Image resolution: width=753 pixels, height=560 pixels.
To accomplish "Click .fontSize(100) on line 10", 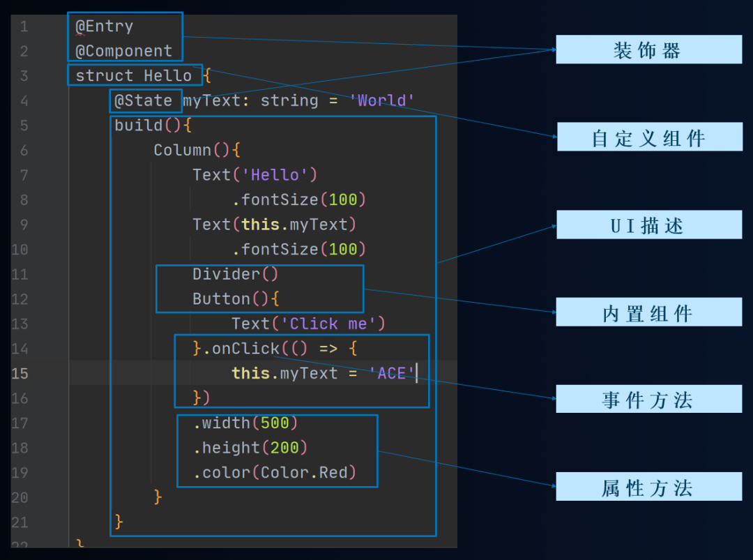I will (x=298, y=249).
